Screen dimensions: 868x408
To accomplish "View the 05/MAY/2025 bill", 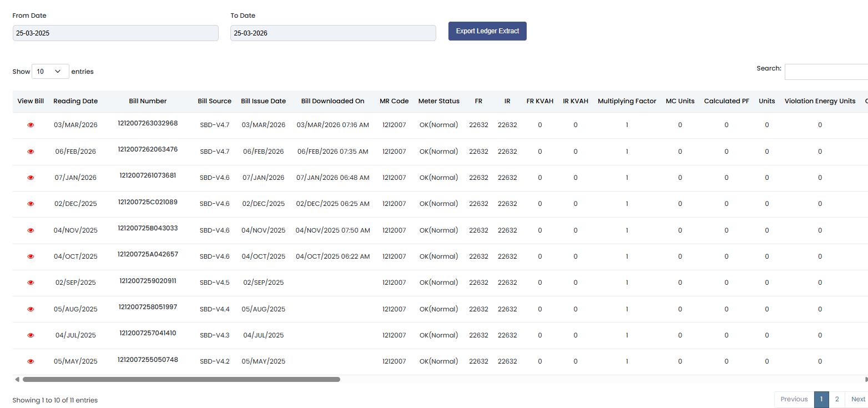I will coord(31,361).
